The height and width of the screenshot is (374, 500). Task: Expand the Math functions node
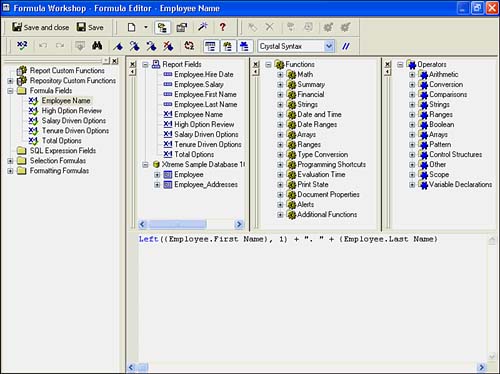tap(280, 74)
